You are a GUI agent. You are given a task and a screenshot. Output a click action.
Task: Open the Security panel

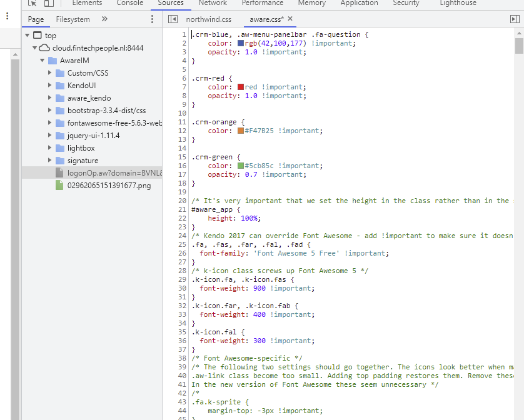[406, 3]
